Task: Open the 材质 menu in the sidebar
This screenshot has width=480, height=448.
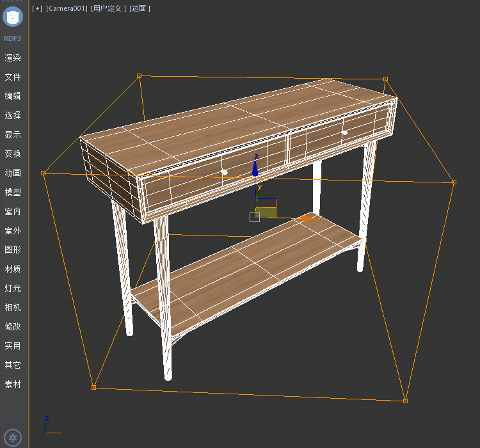Action: click(x=13, y=269)
